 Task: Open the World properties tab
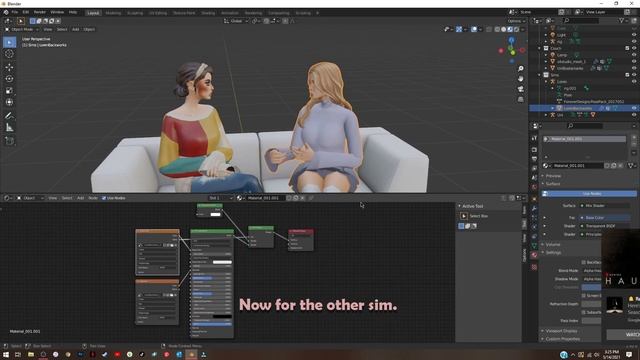coord(534,187)
